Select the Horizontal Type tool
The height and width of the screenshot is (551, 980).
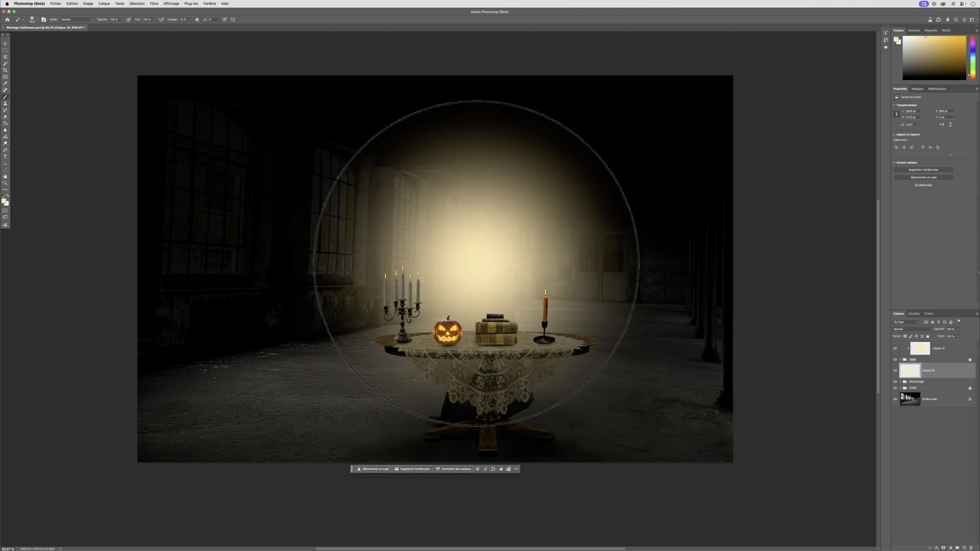[x=5, y=156]
